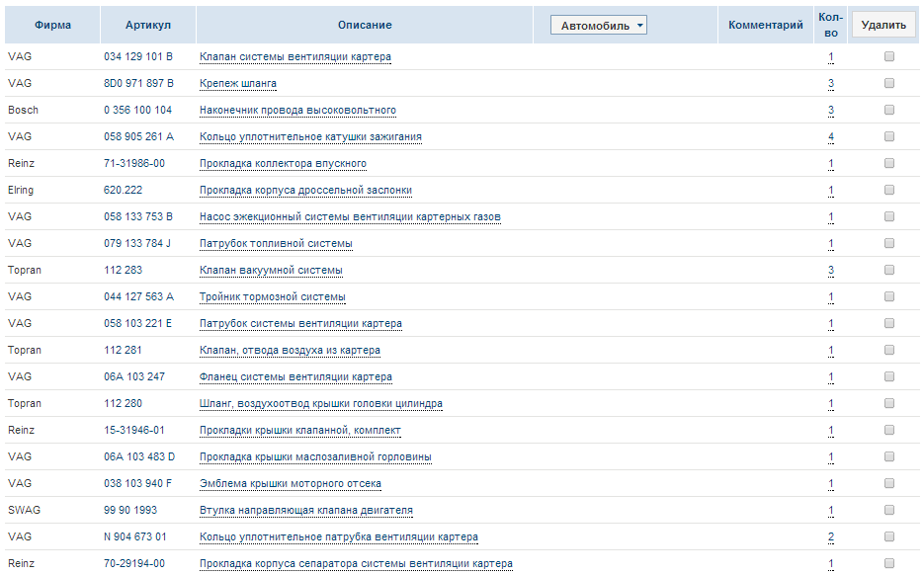
Task: Click quantity 3 in Крепеж шланга row
Action: click(831, 84)
